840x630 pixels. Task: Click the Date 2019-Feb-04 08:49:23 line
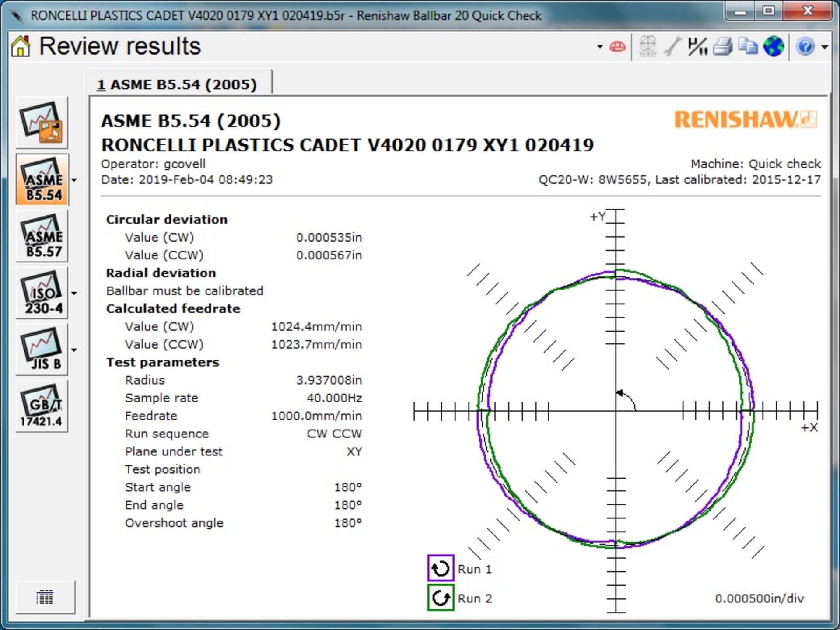(x=187, y=180)
